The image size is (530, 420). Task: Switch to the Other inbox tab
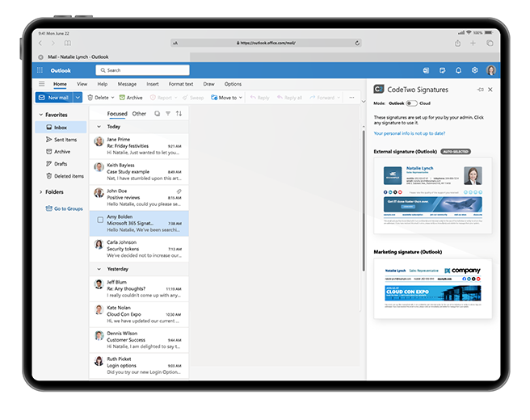pos(139,114)
